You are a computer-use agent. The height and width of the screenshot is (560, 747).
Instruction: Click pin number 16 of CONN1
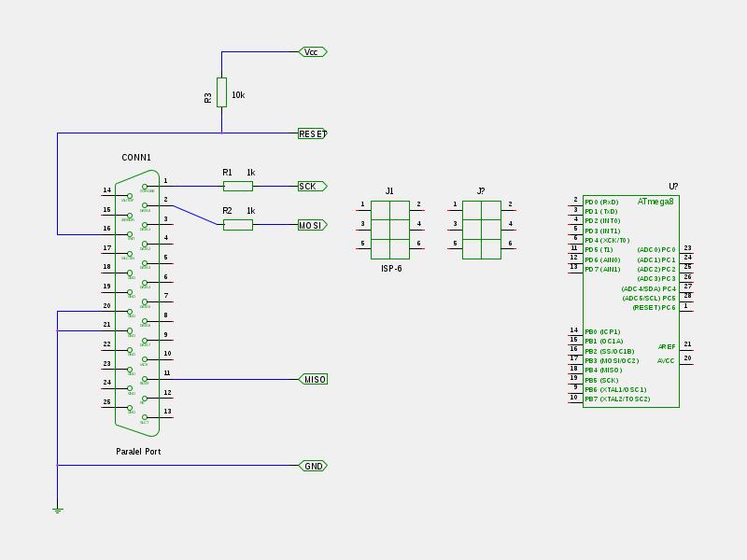[107, 229]
